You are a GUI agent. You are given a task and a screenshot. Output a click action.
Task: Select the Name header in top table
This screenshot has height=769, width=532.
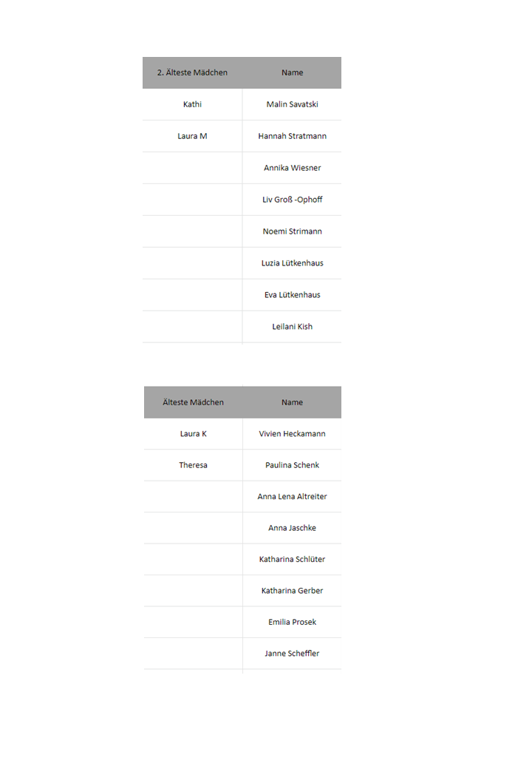click(292, 72)
